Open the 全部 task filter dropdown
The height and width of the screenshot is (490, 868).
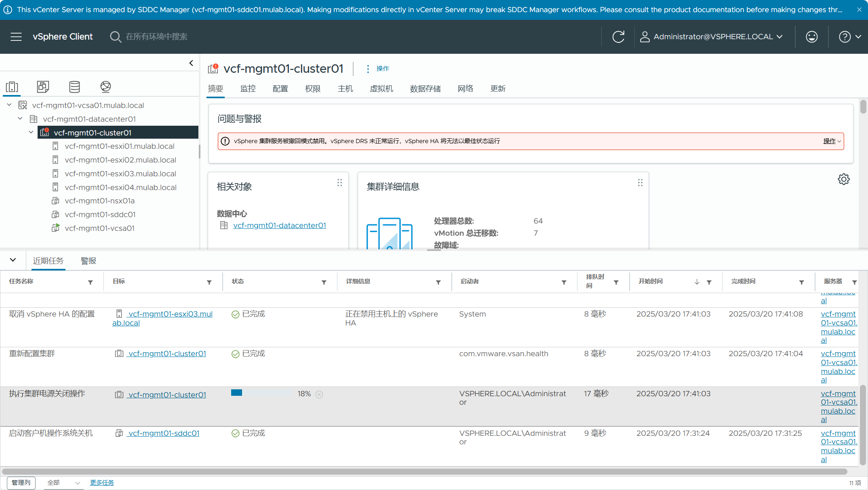pos(63,483)
